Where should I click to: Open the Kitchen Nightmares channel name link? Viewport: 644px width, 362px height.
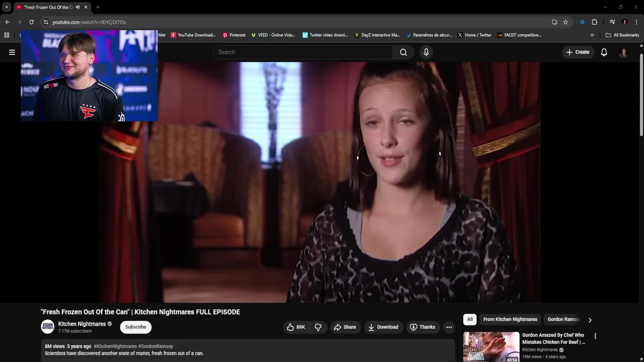tap(82, 324)
